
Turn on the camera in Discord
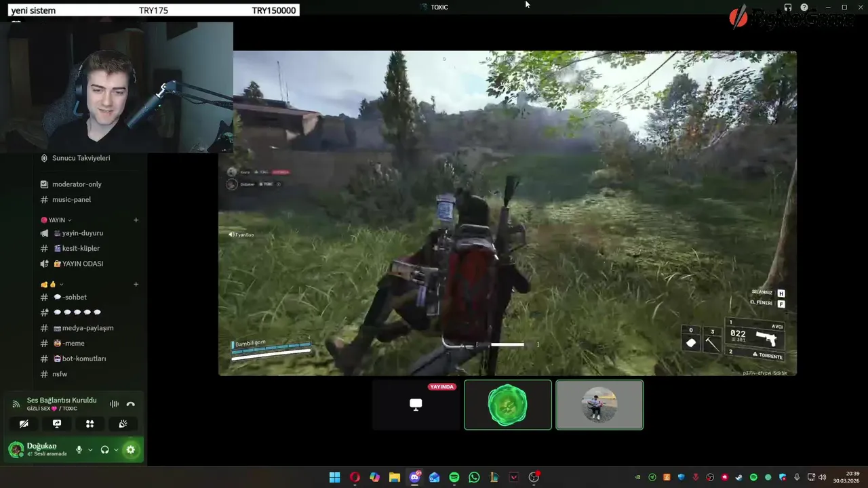[24, 424]
